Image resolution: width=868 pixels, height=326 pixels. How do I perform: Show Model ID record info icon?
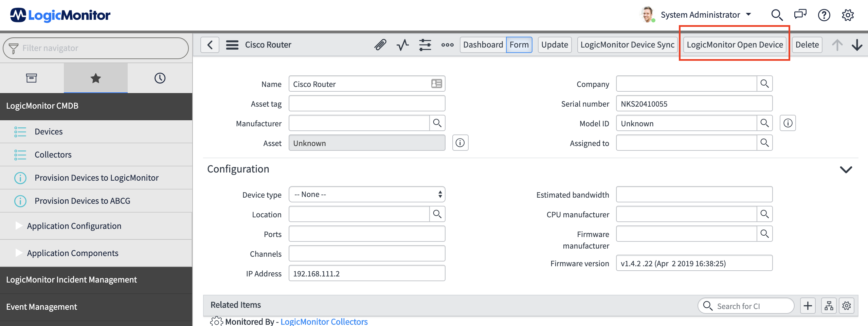tap(788, 123)
